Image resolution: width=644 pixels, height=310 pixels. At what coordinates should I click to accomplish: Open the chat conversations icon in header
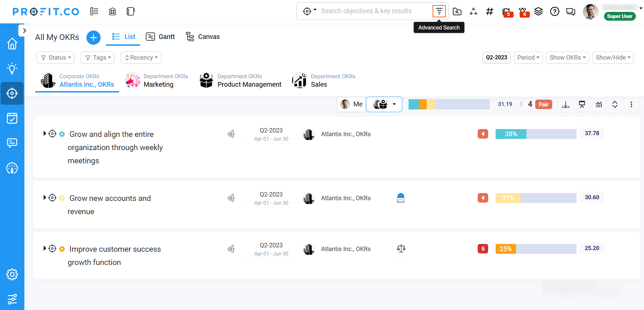coord(571,12)
